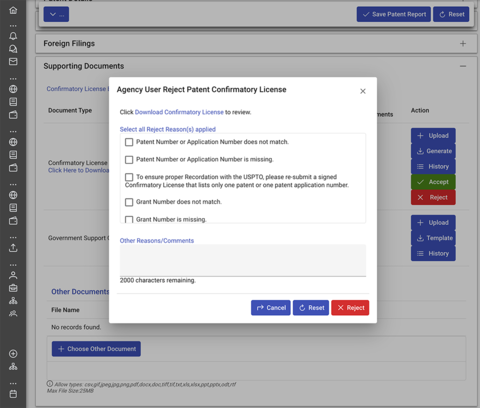Click the 'File Name' column header
480x408 pixels.
click(65, 310)
